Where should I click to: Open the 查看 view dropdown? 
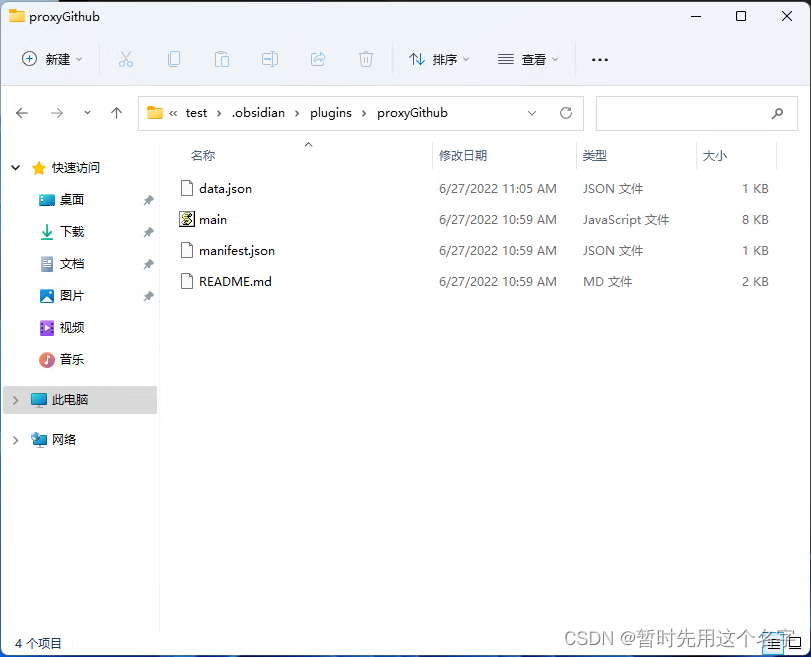coord(527,59)
